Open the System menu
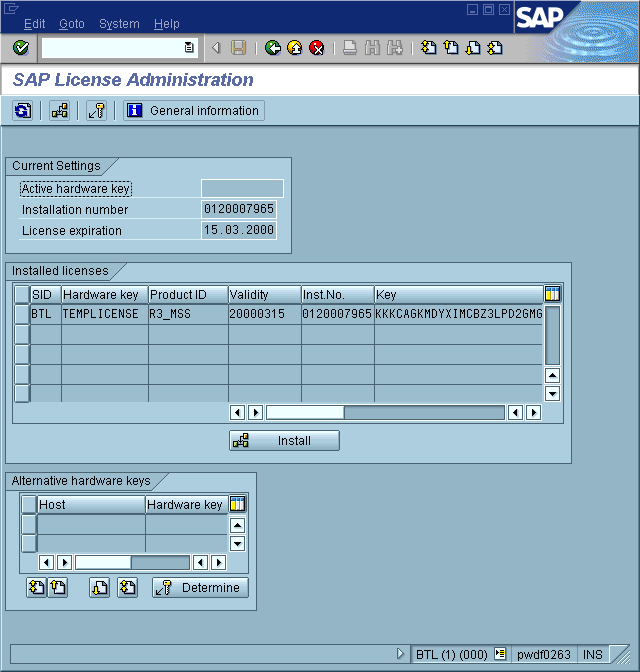Viewport: 640px width, 672px height. (119, 24)
